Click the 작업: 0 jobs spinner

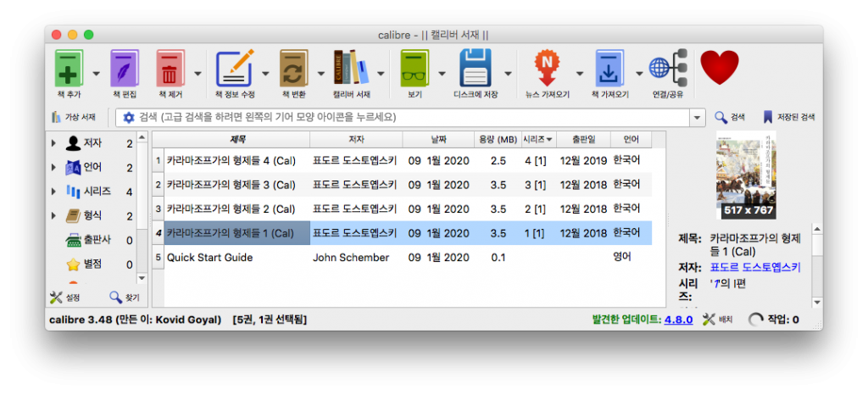click(x=773, y=320)
